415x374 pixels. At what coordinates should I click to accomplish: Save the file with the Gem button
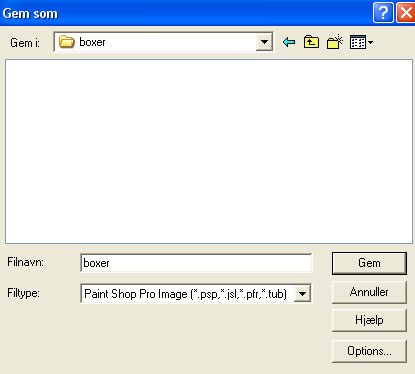tap(369, 263)
